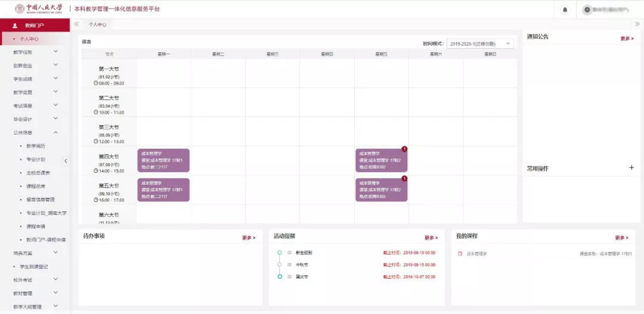Image resolution: width=644 pixels, height=314 pixels.
Task: Expand the 教学任务 sidebar menu
Action: [35, 52]
